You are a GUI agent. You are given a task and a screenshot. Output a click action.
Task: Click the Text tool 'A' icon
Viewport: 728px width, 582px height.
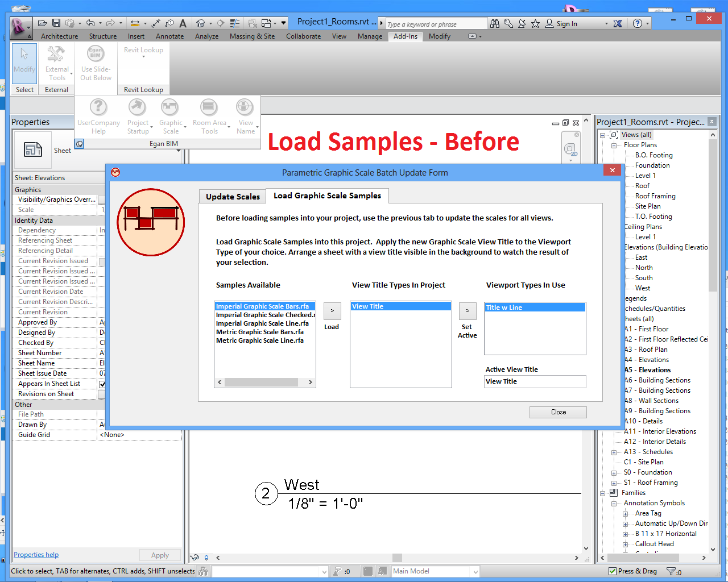183,23
